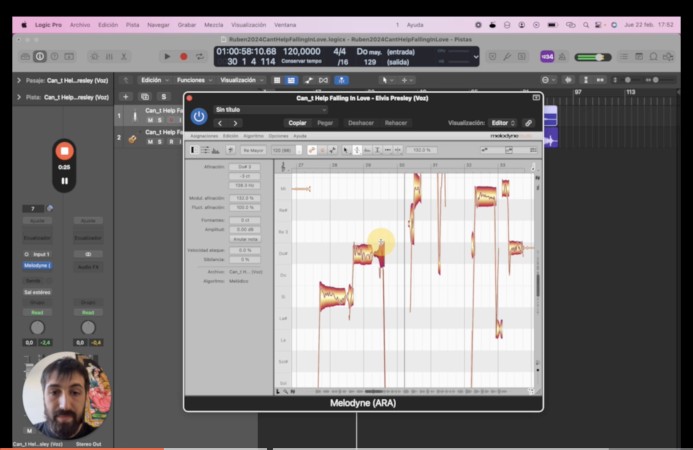Click the Deshacer button
693x450 pixels.
point(361,123)
